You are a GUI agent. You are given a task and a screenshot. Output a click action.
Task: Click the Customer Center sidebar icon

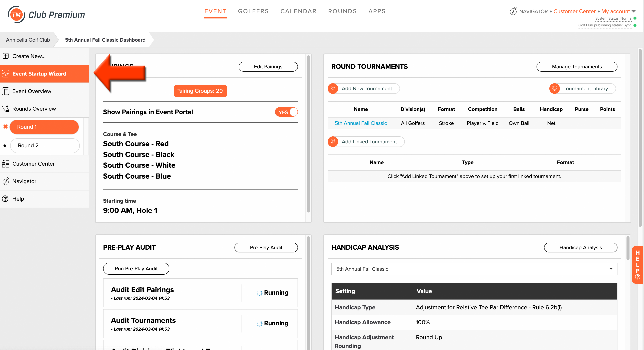[x=5, y=164]
